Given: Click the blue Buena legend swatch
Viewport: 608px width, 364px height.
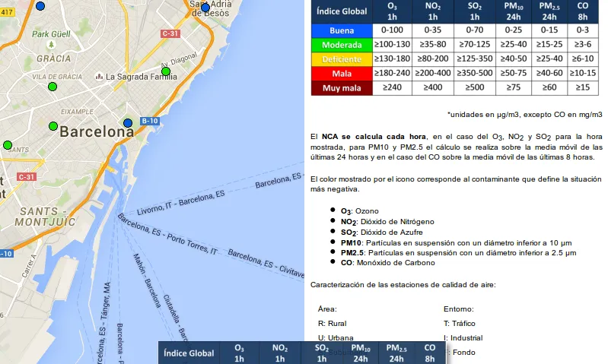Looking at the screenshot, I should point(342,30).
